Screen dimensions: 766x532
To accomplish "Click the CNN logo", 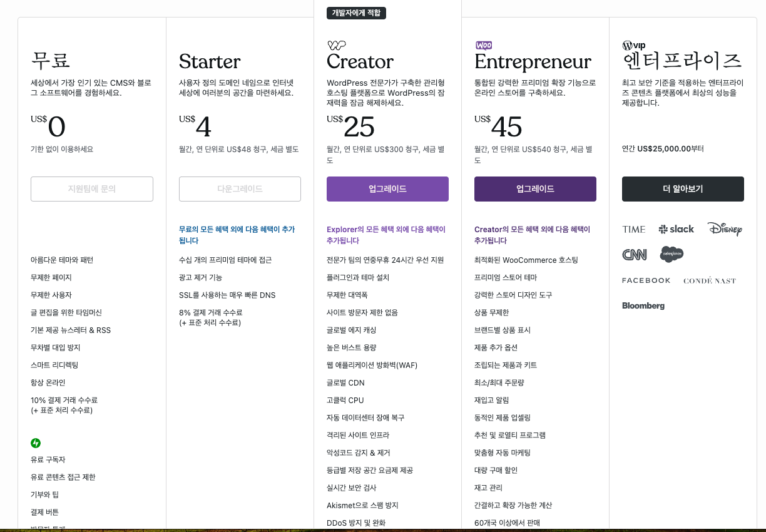I will pyautogui.click(x=634, y=255).
